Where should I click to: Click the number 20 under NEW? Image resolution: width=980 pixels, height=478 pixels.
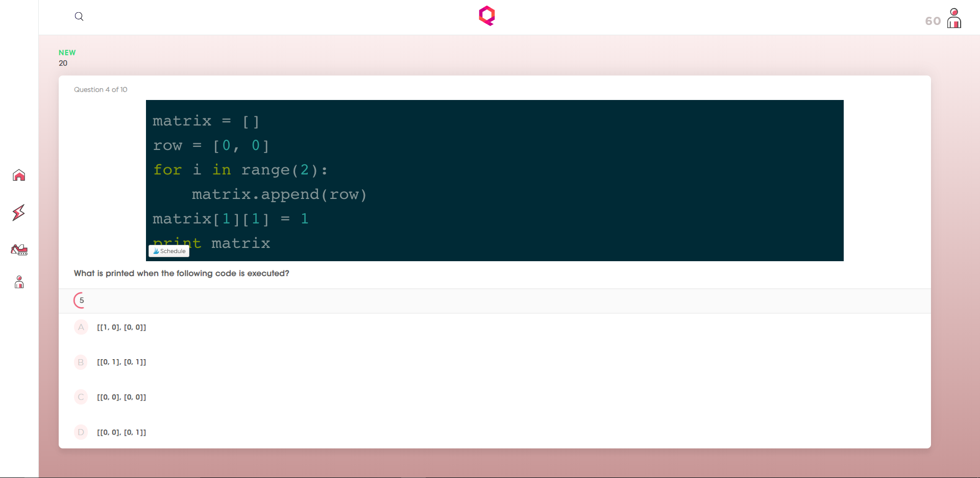tap(63, 63)
